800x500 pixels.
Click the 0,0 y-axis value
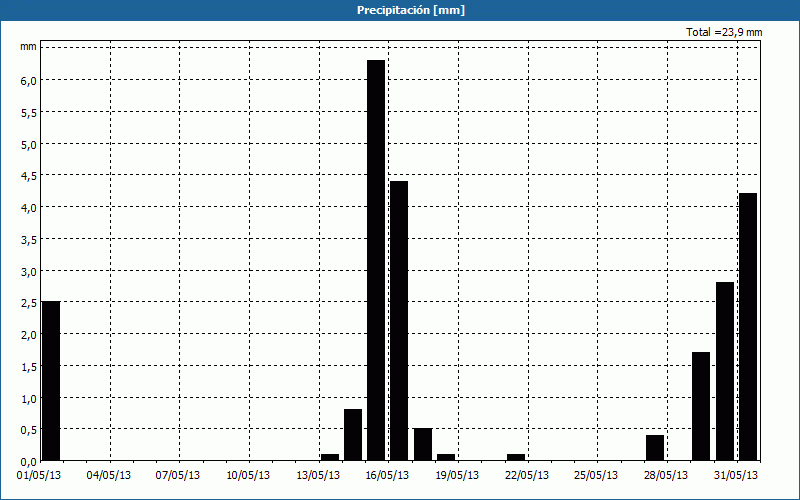[29, 462]
